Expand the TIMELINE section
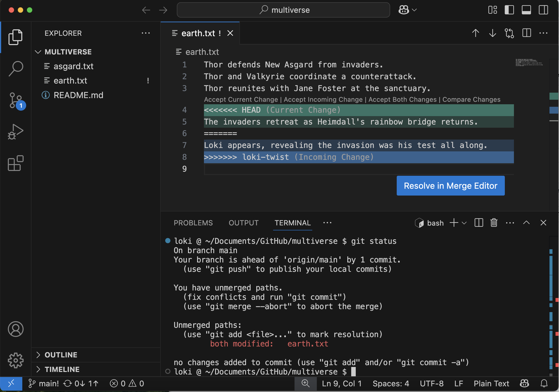 click(62, 369)
